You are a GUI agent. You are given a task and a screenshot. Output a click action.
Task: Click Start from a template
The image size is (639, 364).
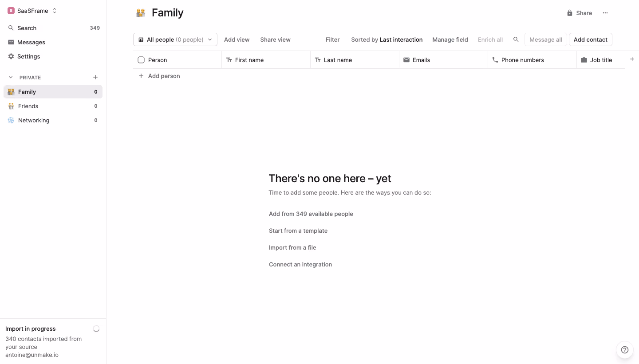point(298,231)
